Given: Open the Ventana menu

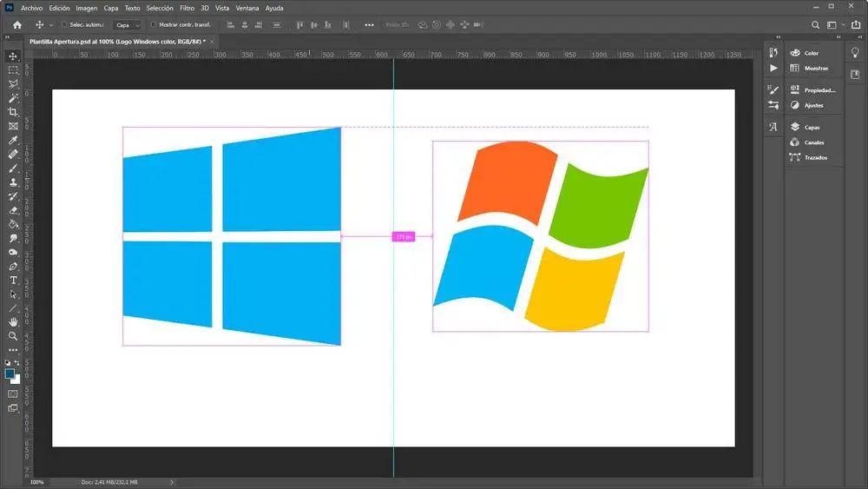Looking at the screenshot, I should (x=247, y=9).
